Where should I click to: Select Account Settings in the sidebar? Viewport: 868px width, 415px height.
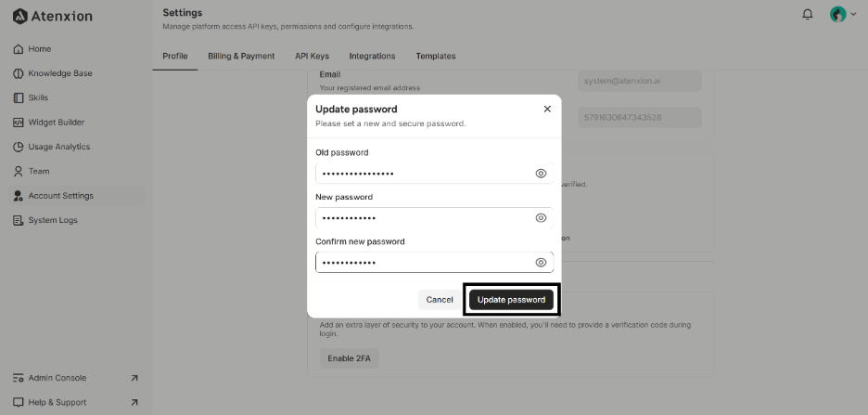[78, 196]
